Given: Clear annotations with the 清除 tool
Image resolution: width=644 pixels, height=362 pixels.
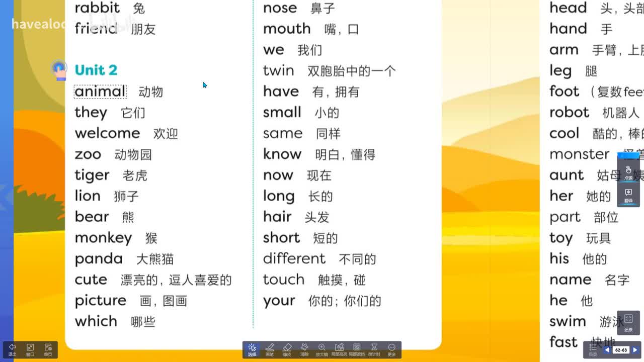Looking at the screenshot, I should (x=304, y=349).
